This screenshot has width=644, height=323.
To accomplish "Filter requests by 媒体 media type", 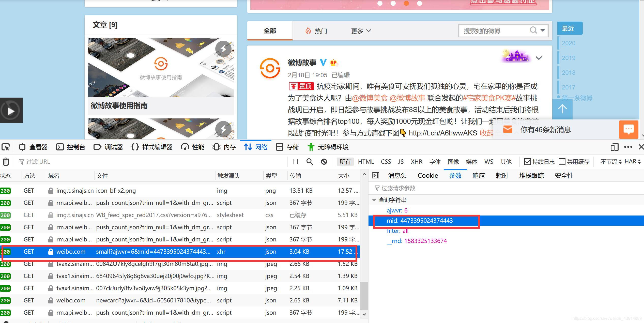I will tap(471, 162).
